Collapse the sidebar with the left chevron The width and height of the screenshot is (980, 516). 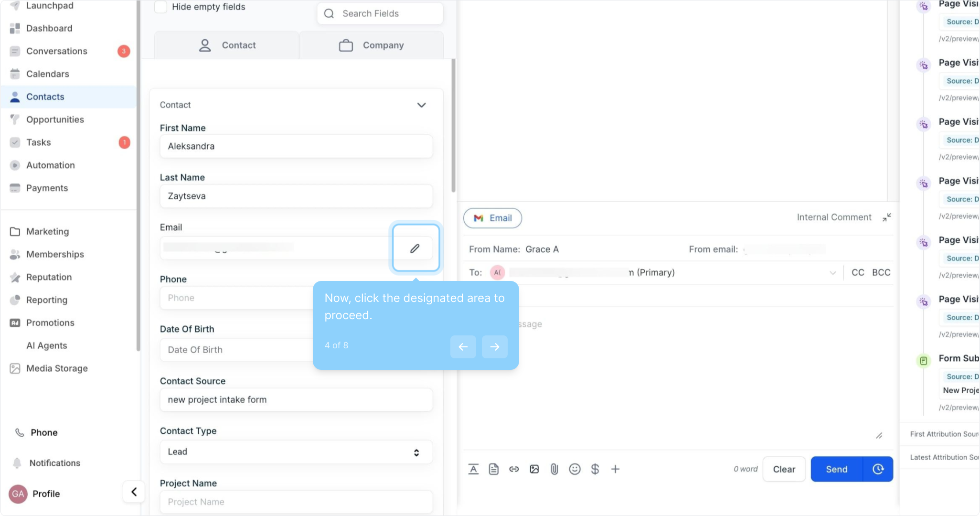click(134, 492)
